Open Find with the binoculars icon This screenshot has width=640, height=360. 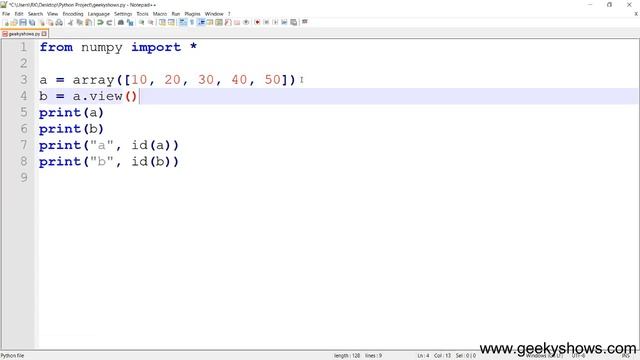pyautogui.click(x=121, y=22)
